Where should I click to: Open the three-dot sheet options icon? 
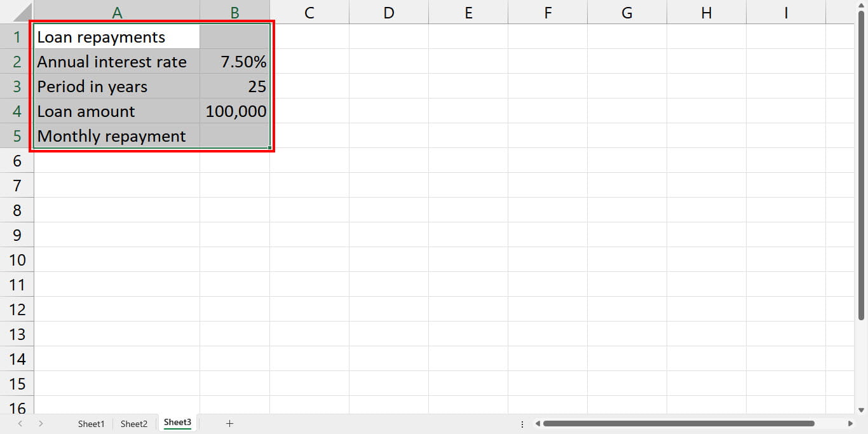click(522, 423)
